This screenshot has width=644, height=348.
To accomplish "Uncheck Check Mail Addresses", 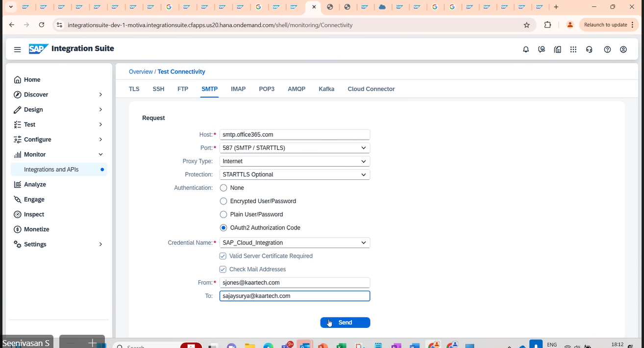I will pyautogui.click(x=223, y=270).
